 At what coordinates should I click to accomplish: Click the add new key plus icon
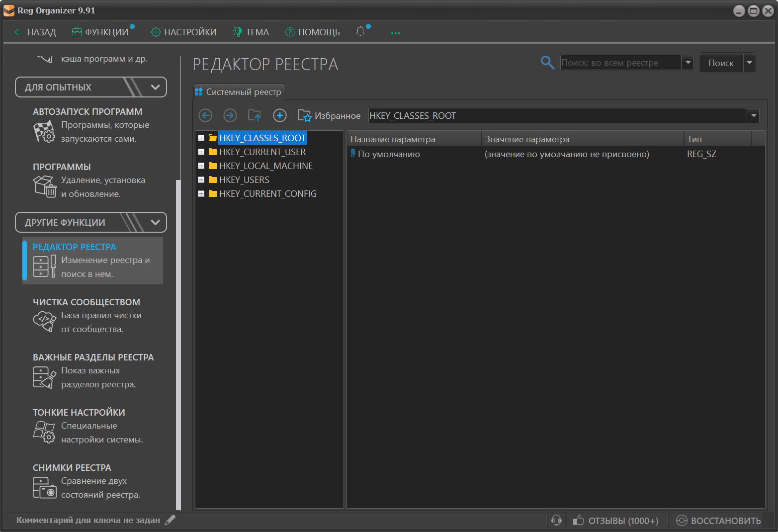tap(280, 116)
